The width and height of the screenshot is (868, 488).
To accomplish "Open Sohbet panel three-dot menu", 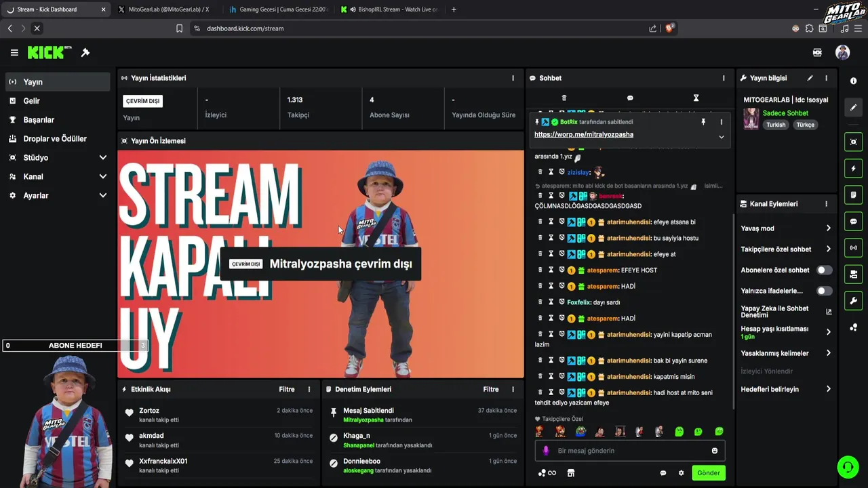I will (724, 78).
